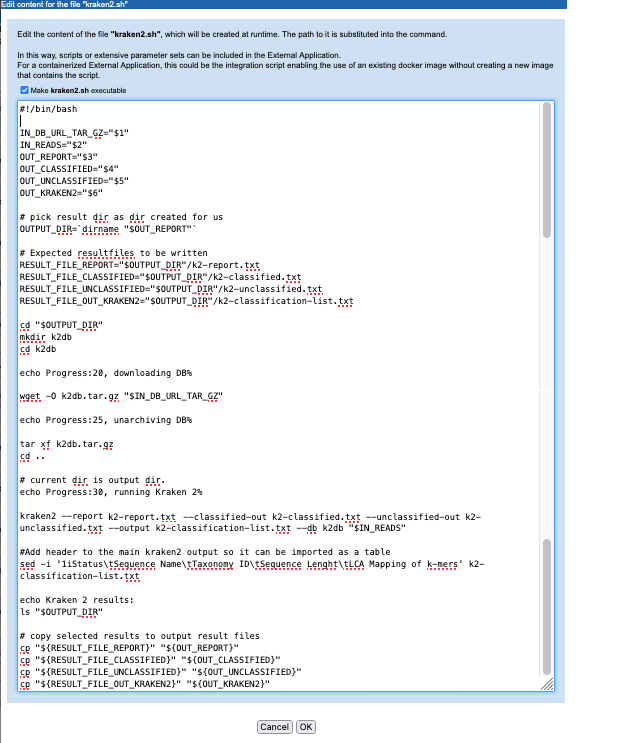
Task: Click the OUT_UNCLASSIFIED="$5" line
Action: [x=74, y=181]
